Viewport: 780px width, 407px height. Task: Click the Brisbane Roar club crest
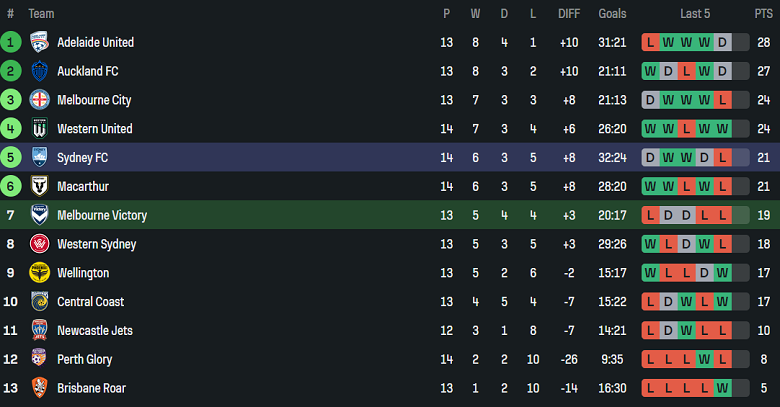[x=39, y=388]
